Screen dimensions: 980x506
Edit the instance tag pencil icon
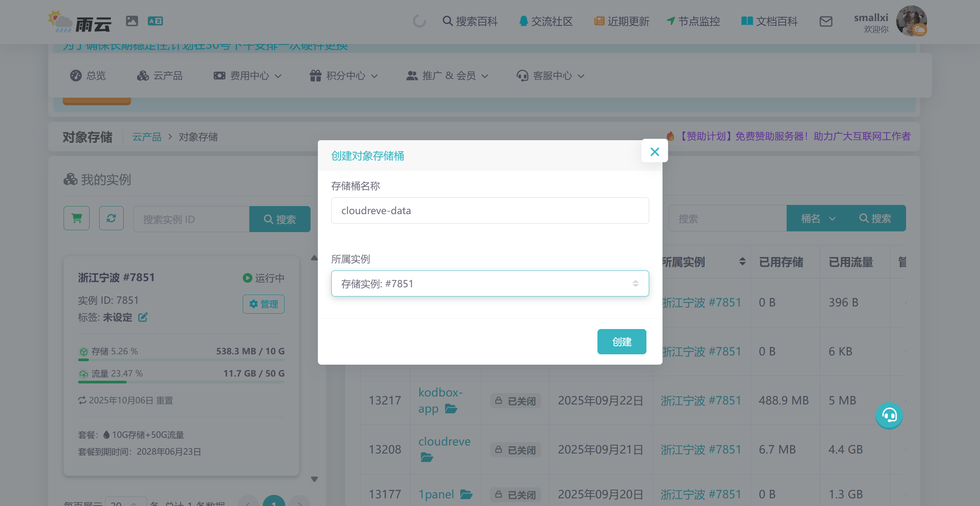coord(143,317)
